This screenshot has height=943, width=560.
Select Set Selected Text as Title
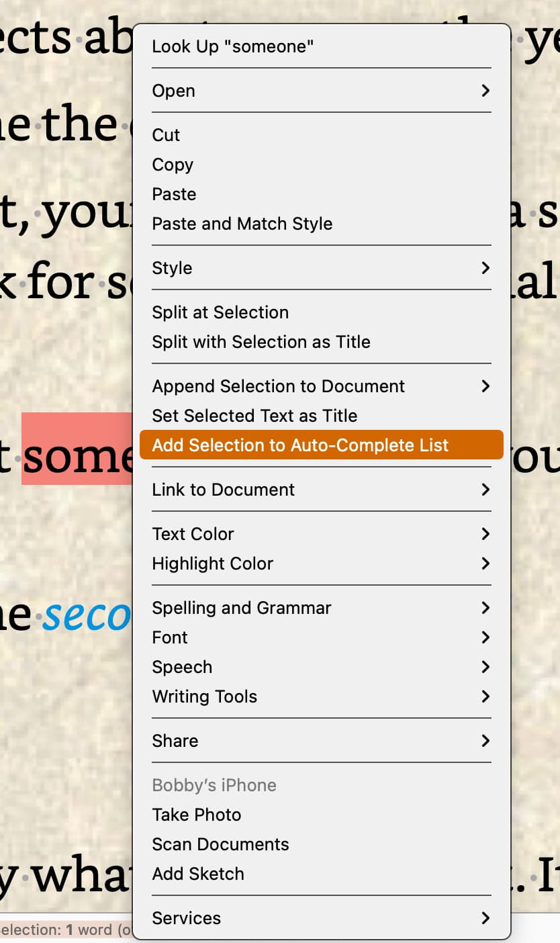321,416
